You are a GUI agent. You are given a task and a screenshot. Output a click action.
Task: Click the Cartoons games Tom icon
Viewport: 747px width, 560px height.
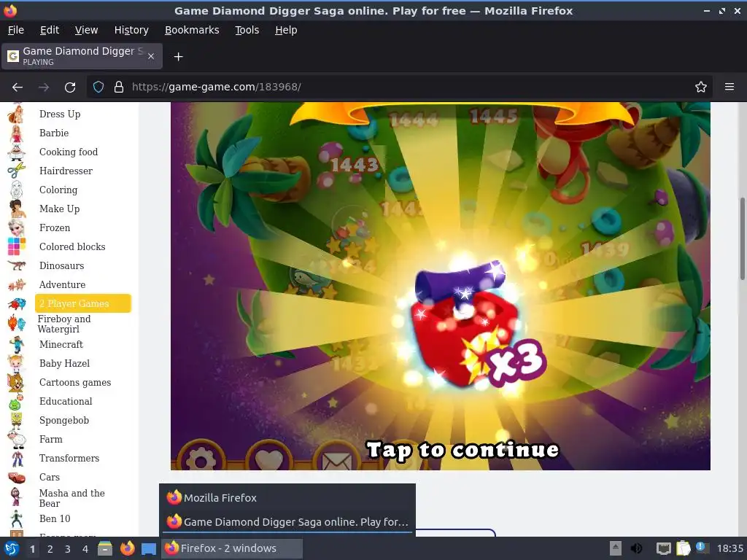tap(16, 382)
